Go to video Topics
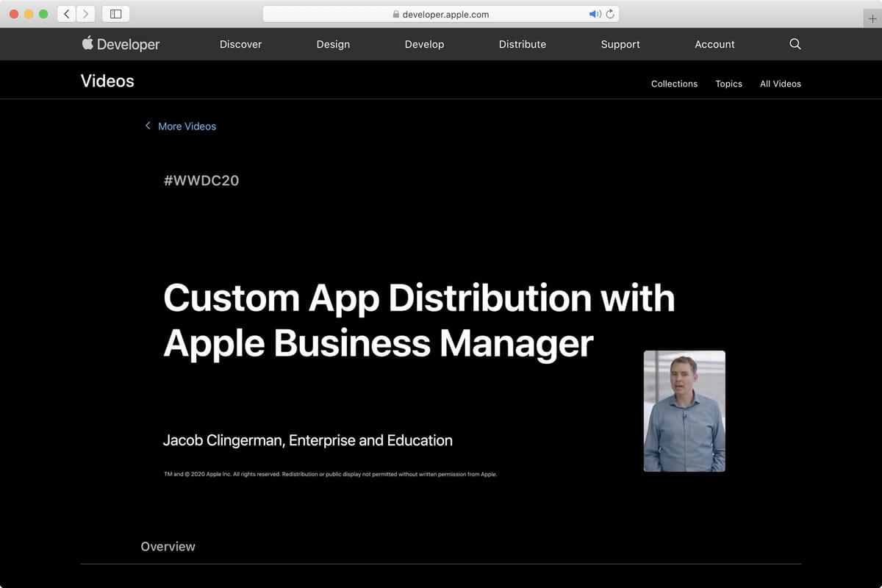 click(728, 84)
